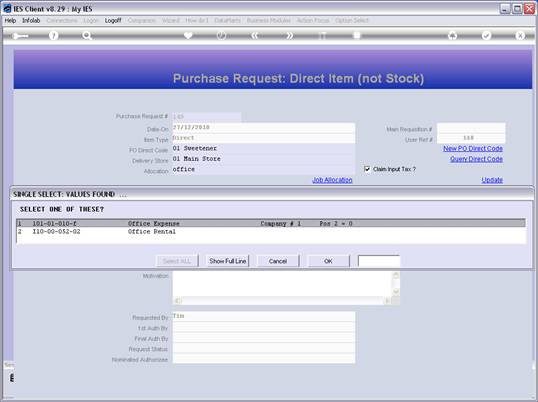This screenshot has width=538, height=402.
Task: Click the Logoff menu item
Action: click(x=113, y=21)
